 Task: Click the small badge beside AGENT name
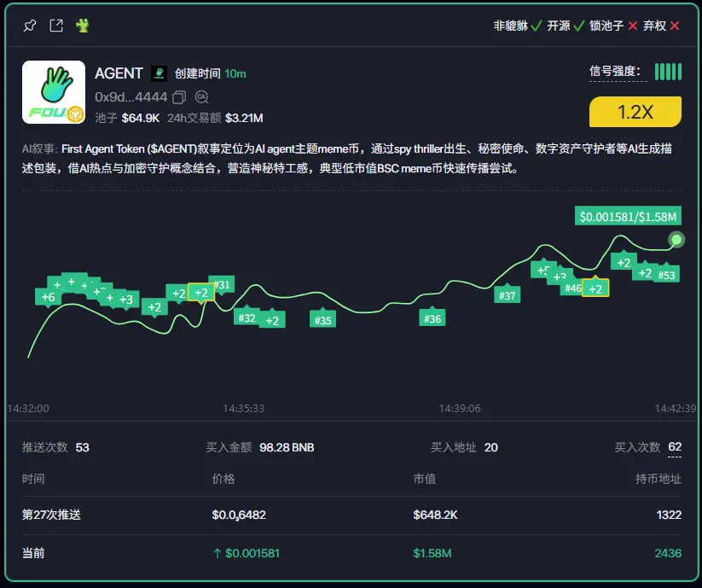click(159, 73)
